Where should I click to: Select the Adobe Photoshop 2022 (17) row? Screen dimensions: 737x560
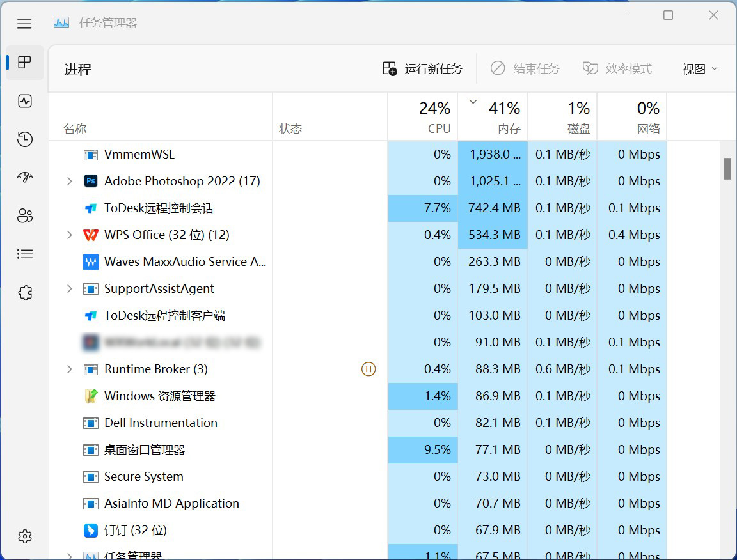click(x=358, y=182)
